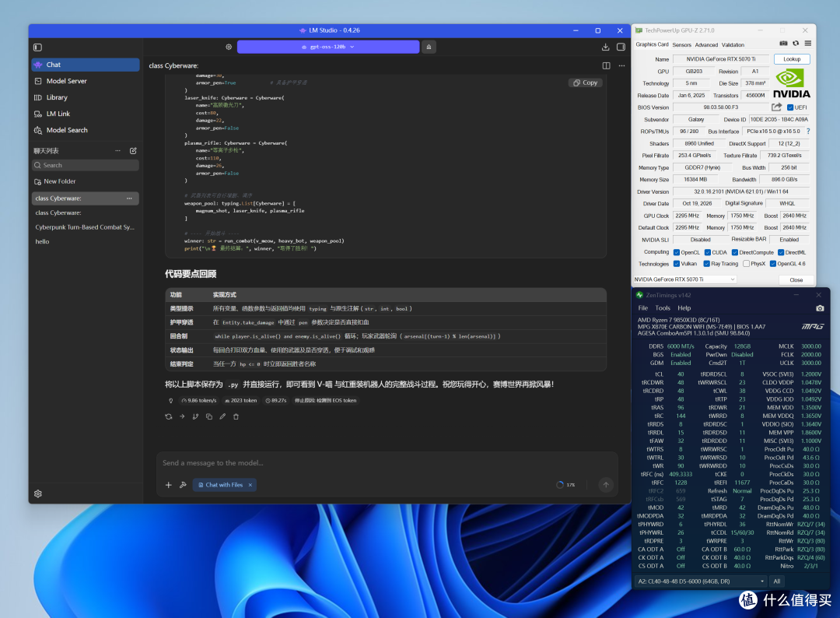Open the gpt-oss-120b model selector dropdown
Viewport: 840px width, 618px height.
coord(328,47)
